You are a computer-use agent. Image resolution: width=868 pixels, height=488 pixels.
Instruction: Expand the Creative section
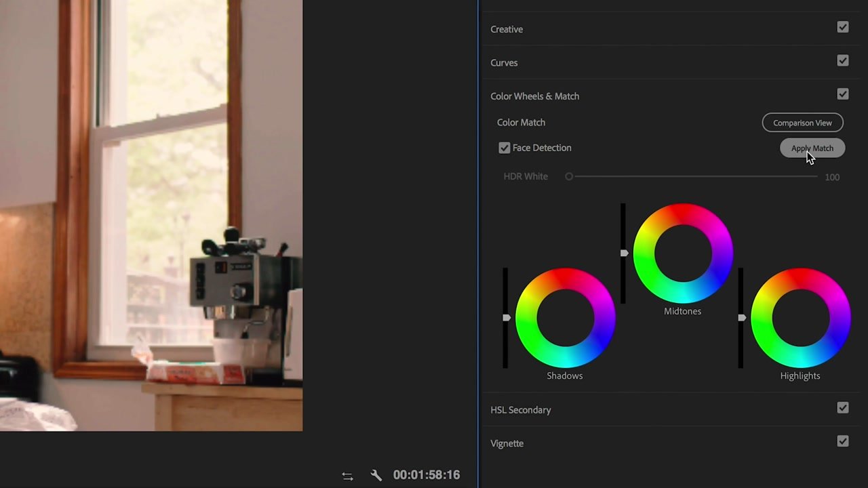507,29
